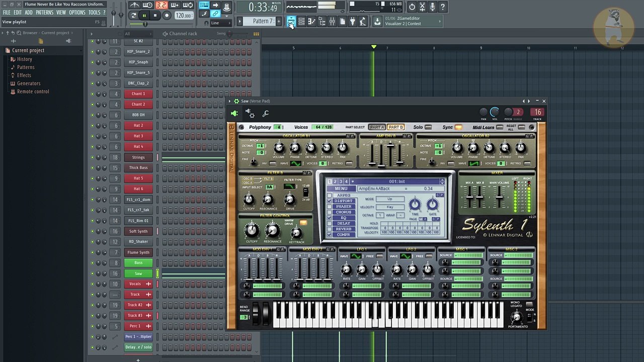644x362 pixels.
Task: Click the View playlist toolbar icon
Action: (x=291, y=21)
